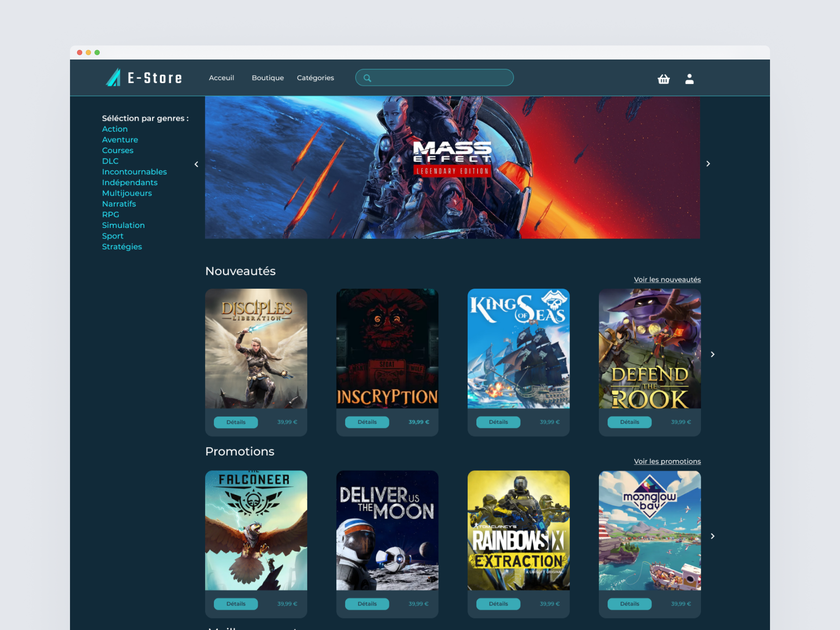
Task: Open the Deliver Us the Moon cover
Action: pos(387,530)
